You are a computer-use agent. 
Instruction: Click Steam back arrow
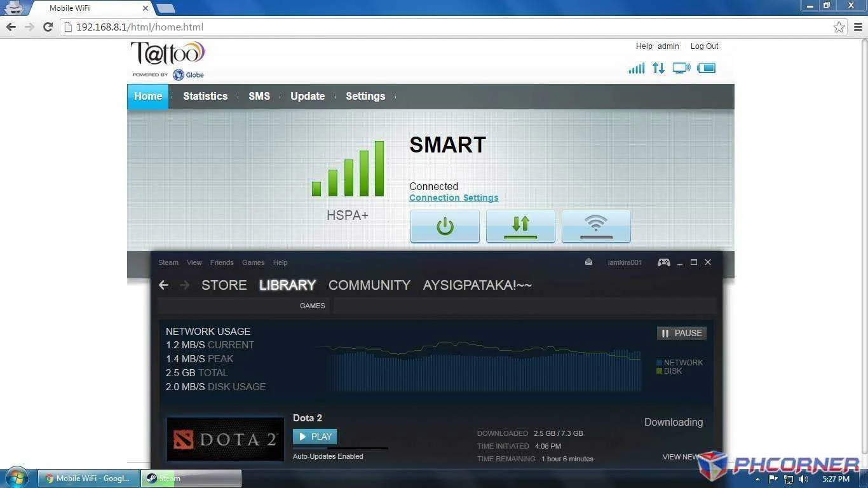164,285
